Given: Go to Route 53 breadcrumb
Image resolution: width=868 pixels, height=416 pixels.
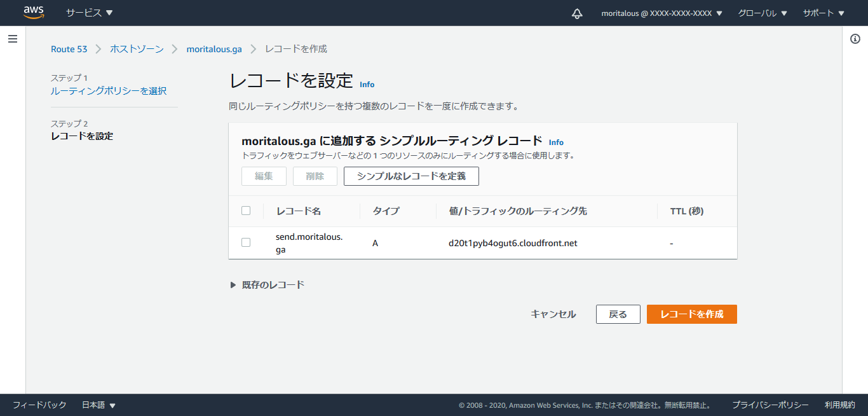Looking at the screenshot, I should click(x=69, y=49).
